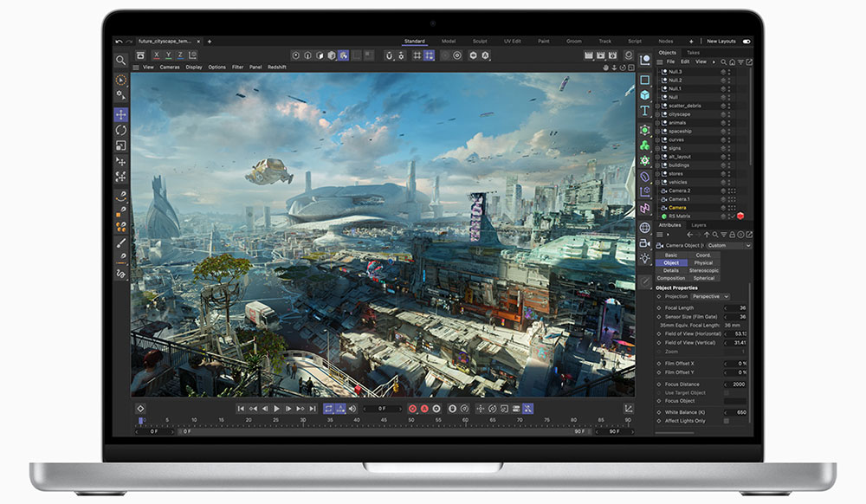866x504 pixels.
Task: Click the Render View icon in the top toolbar
Action: point(588,55)
